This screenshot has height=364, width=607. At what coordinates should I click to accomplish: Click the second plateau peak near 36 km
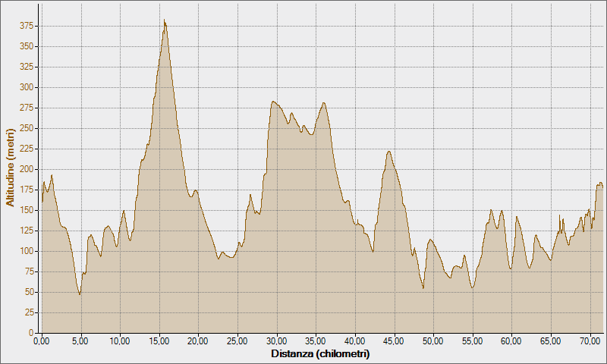[324, 103]
